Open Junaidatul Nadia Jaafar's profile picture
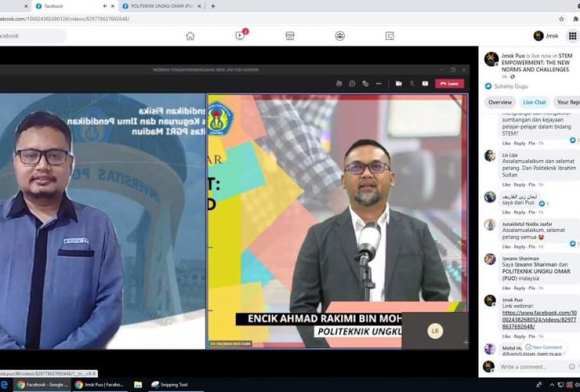 (x=490, y=224)
